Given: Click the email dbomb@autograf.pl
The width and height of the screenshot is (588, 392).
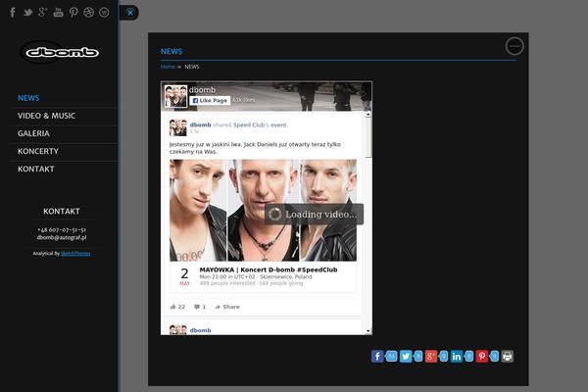Looking at the screenshot, I should pos(62,237).
